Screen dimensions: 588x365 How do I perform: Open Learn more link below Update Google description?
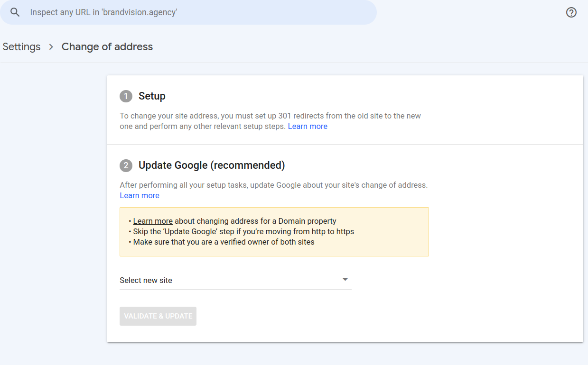pos(140,195)
